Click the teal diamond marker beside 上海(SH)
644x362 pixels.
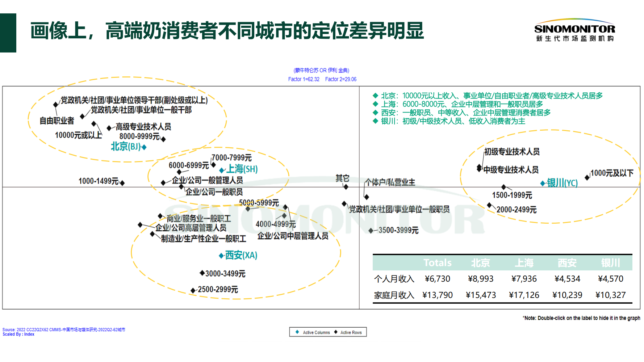point(222,170)
